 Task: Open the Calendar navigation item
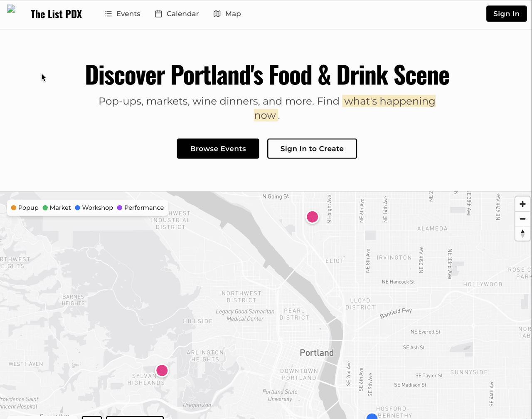[x=182, y=14]
